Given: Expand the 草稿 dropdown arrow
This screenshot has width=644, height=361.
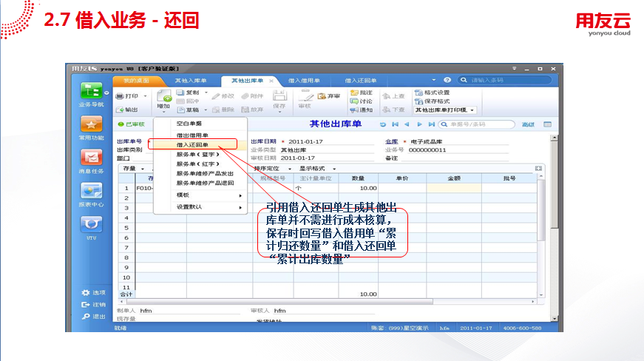Looking at the screenshot, I should tap(206, 109).
